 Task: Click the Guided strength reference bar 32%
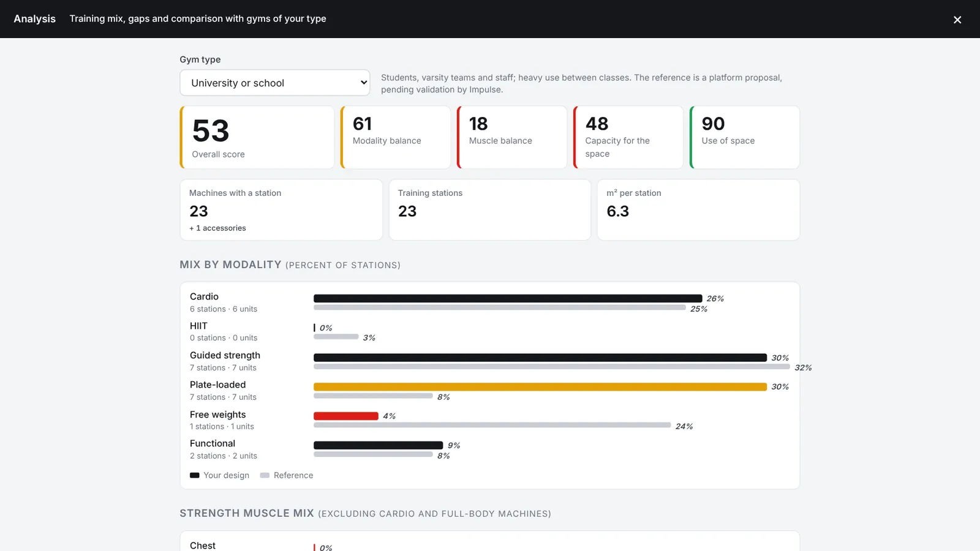pos(552,367)
